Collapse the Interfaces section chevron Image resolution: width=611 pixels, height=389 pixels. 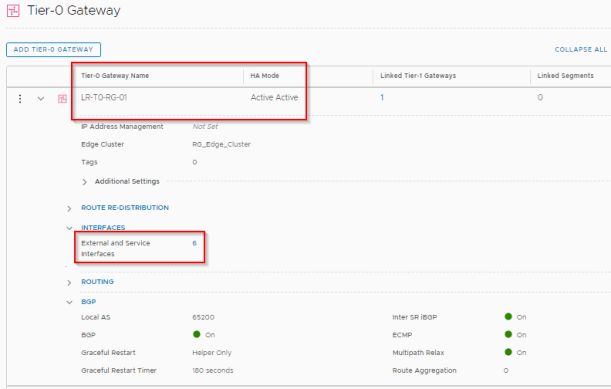click(69, 228)
